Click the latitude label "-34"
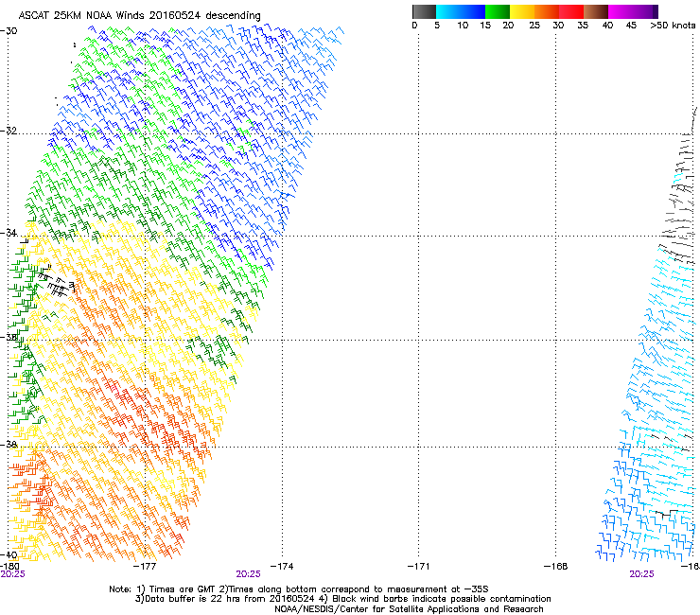Screen dimensions: 700x615 click(9, 233)
